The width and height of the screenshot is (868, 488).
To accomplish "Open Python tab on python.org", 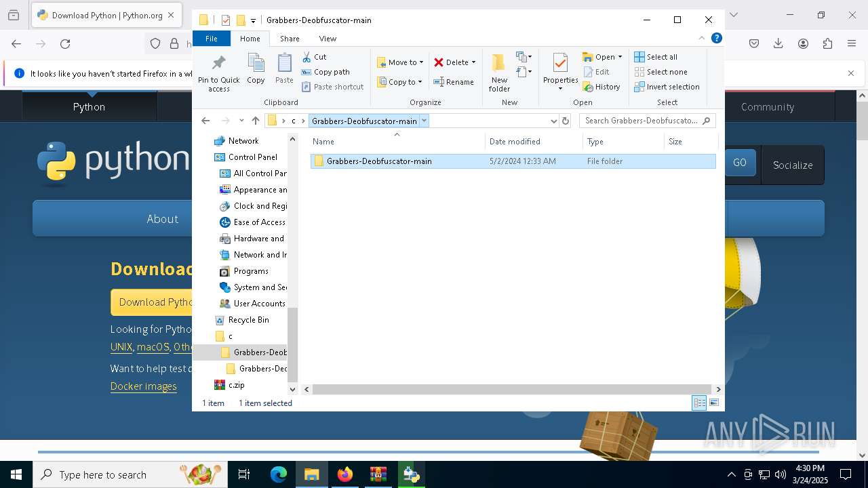I will pyautogui.click(x=89, y=106).
